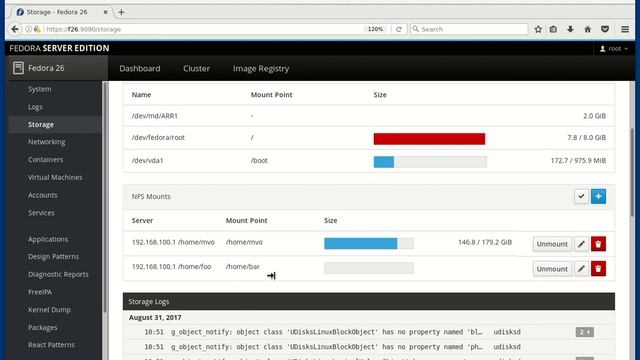This screenshot has height=360, width=640.
Task: Bookmark this page with the star icon
Action: point(538,29)
